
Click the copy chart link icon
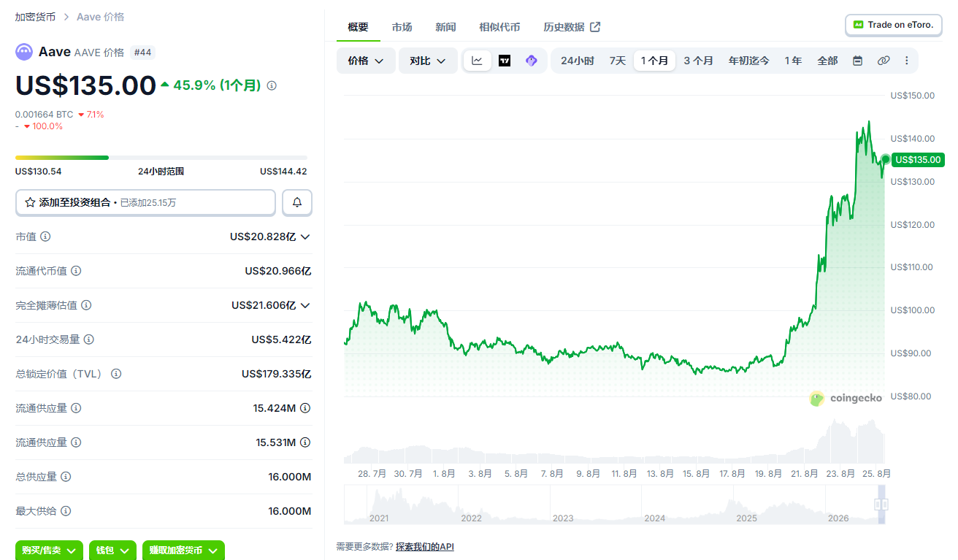[x=884, y=61]
